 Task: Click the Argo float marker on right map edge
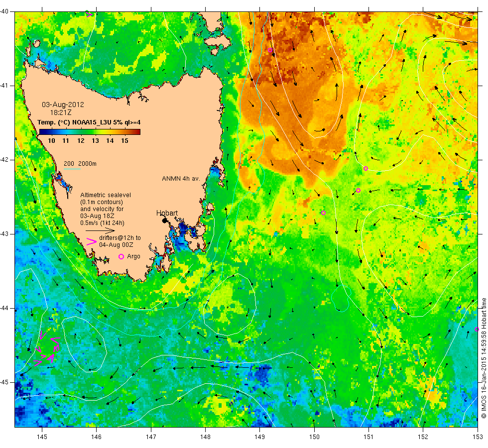tap(477, 329)
